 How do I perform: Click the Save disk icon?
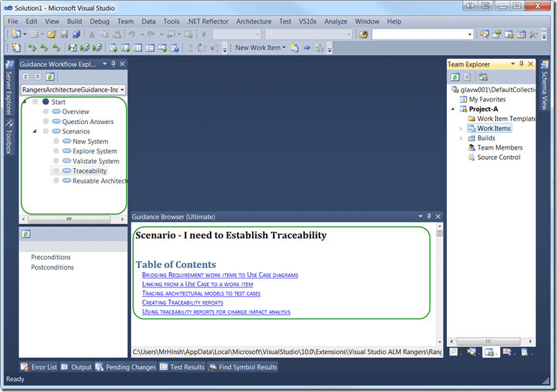pyautogui.click(x=64, y=35)
